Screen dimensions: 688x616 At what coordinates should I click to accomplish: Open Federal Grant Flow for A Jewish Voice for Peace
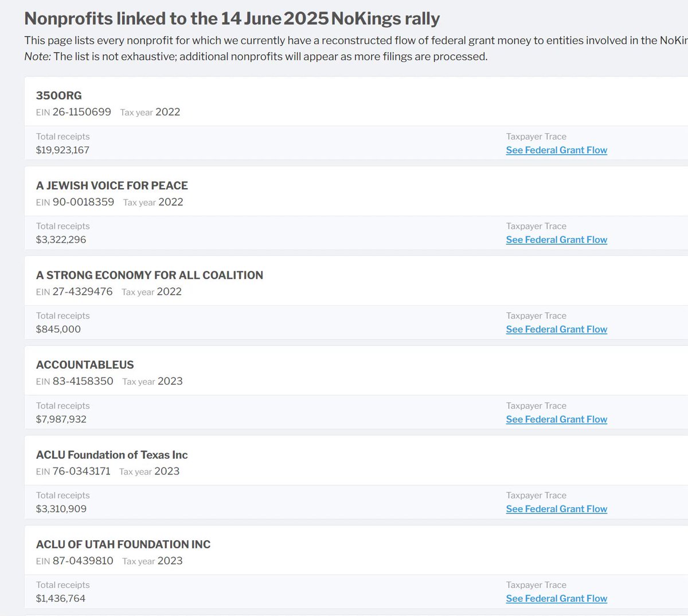pos(556,240)
